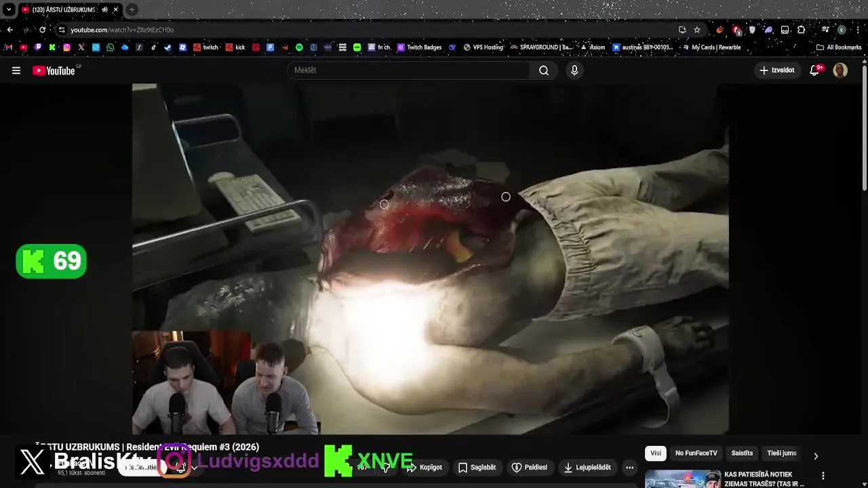Viewport: 868px width, 488px height.
Task: Open a new tab with plus button
Action: tap(132, 9)
